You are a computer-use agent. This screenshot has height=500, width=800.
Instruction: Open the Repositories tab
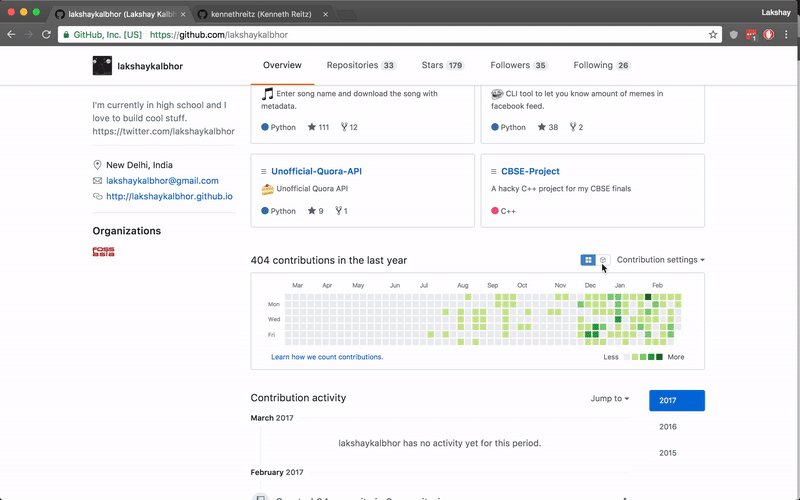pyautogui.click(x=361, y=65)
